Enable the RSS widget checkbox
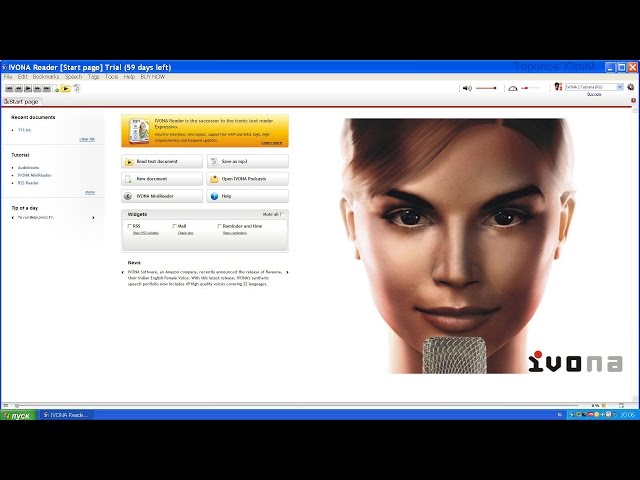Image resolution: width=640 pixels, height=480 pixels. click(129, 226)
